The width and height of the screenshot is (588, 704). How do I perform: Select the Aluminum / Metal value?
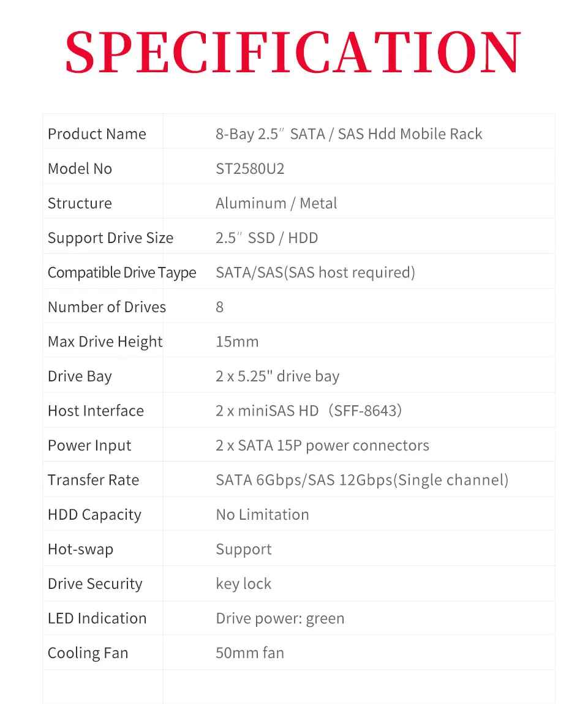pos(276,203)
